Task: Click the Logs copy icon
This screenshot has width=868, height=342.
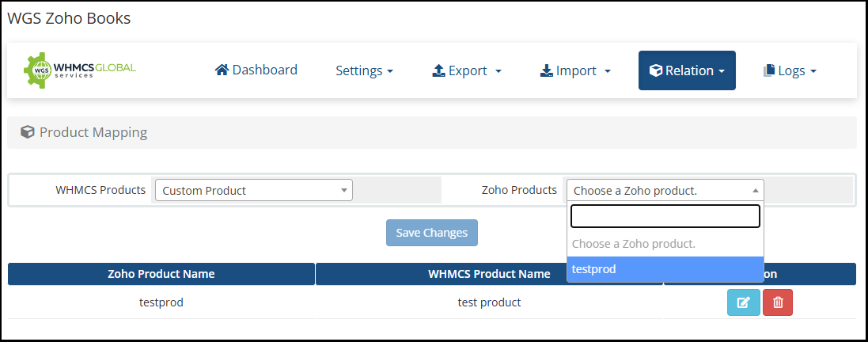Action: [x=768, y=71]
